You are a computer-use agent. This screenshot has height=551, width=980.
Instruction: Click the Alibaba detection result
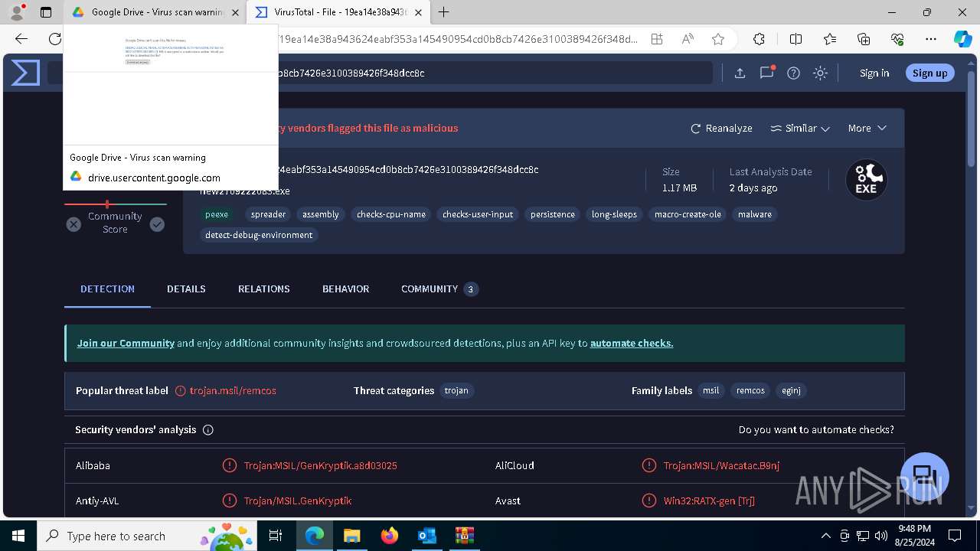pos(320,465)
